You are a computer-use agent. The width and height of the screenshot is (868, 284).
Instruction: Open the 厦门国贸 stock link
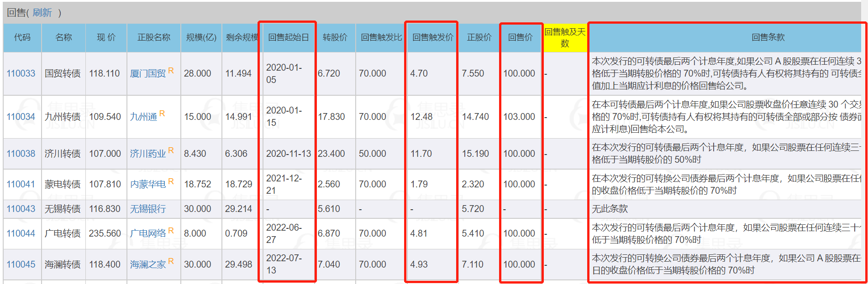(x=148, y=73)
